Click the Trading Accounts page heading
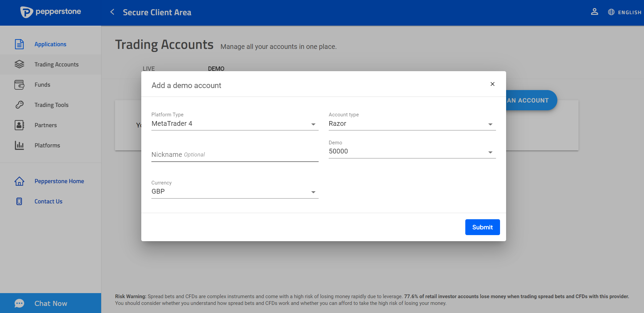Viewport: 644px width, 313px height. [x=164, y=45]
